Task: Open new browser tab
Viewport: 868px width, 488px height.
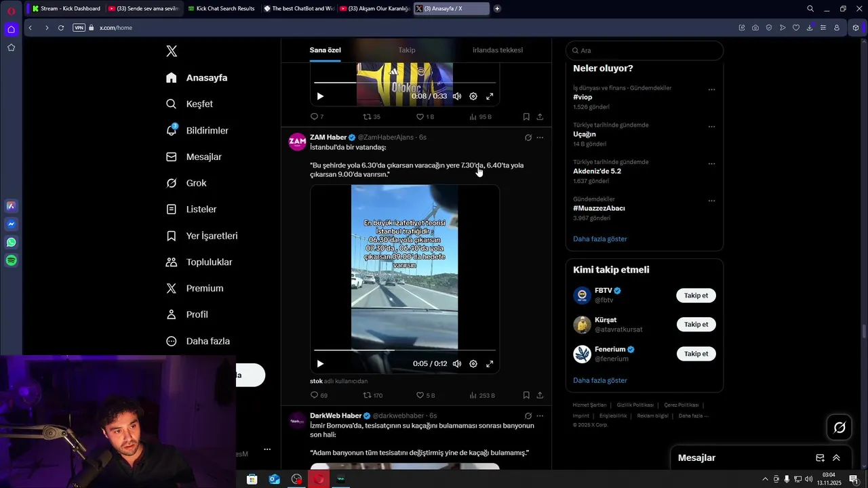Action: 497,9
